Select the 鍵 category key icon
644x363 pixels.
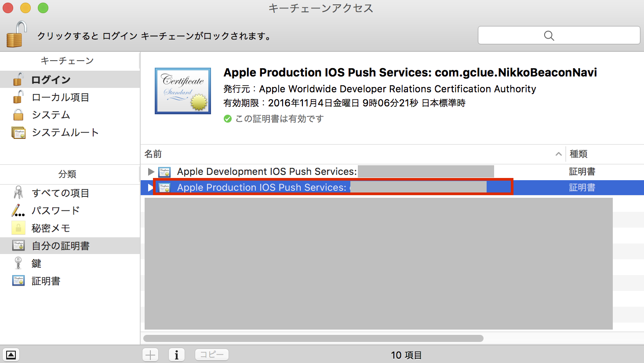click(x=18, y=263)
